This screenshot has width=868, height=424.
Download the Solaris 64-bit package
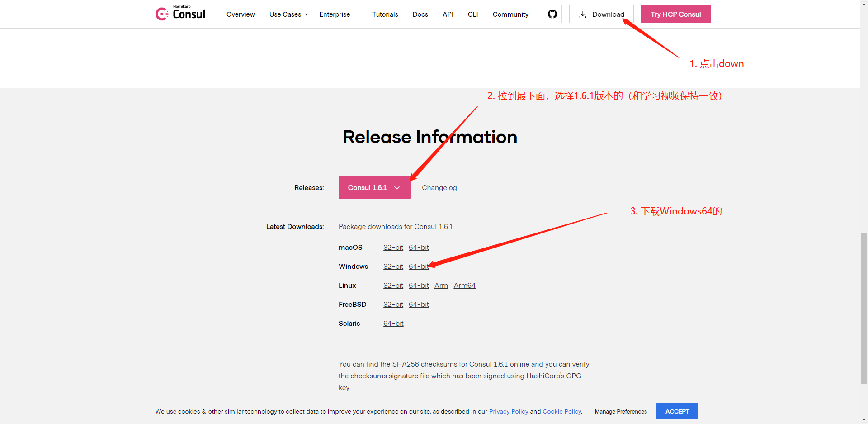click(393, 324)
